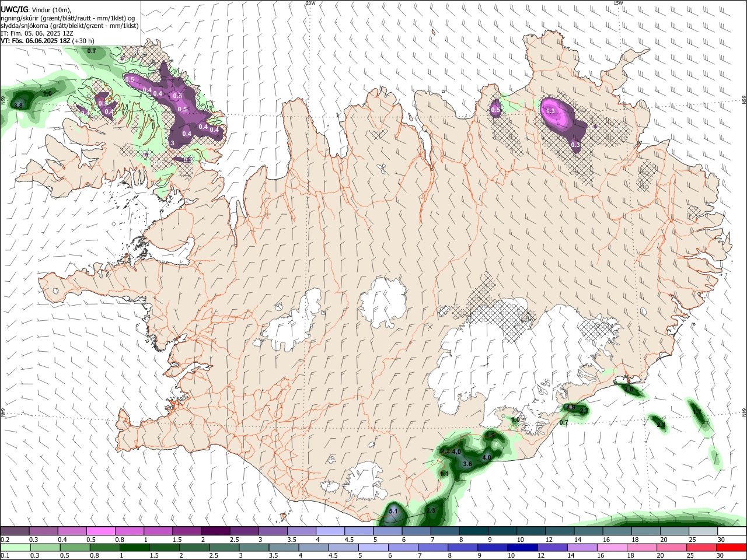
Task: Click bright pink swatch between 0.5 and 0.8, snow scale
Action: pos(100,531)
